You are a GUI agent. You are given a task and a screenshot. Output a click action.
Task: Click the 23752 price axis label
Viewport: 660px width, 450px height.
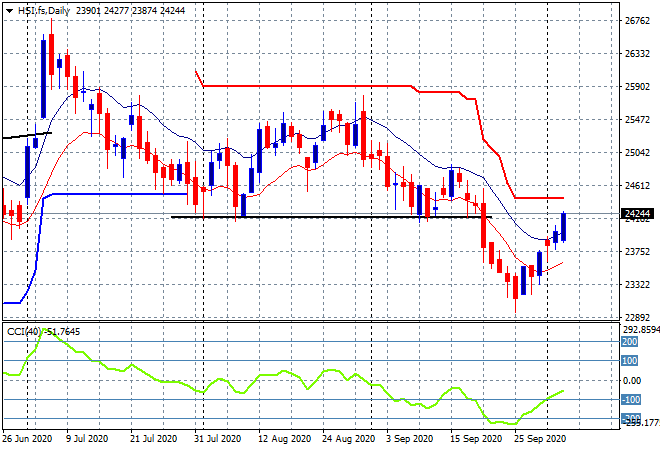coord(637,251)
